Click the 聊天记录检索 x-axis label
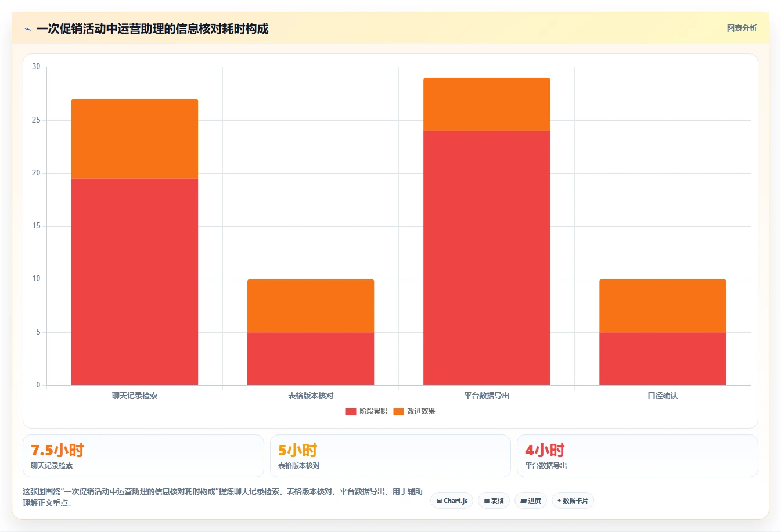Screen dimensions: 781x532 point(135,396)
